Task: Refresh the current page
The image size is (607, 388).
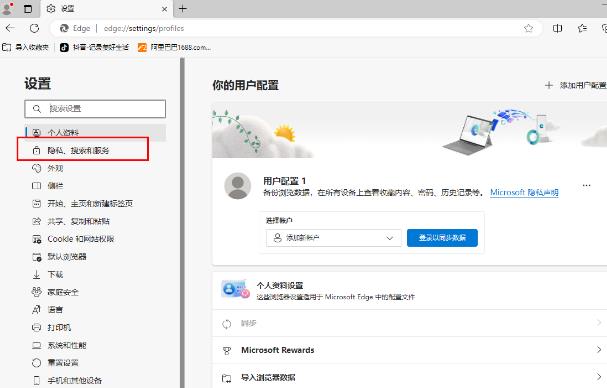Action: 34,28
